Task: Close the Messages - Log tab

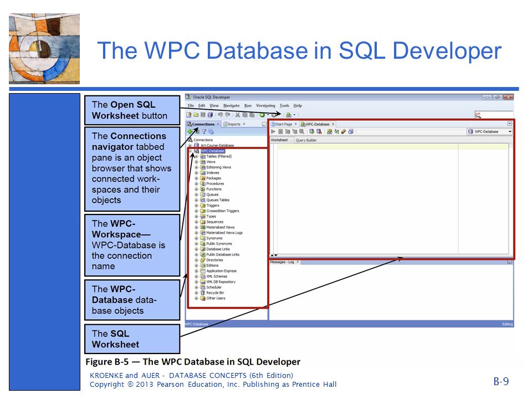Action: [x=298, y=262]
